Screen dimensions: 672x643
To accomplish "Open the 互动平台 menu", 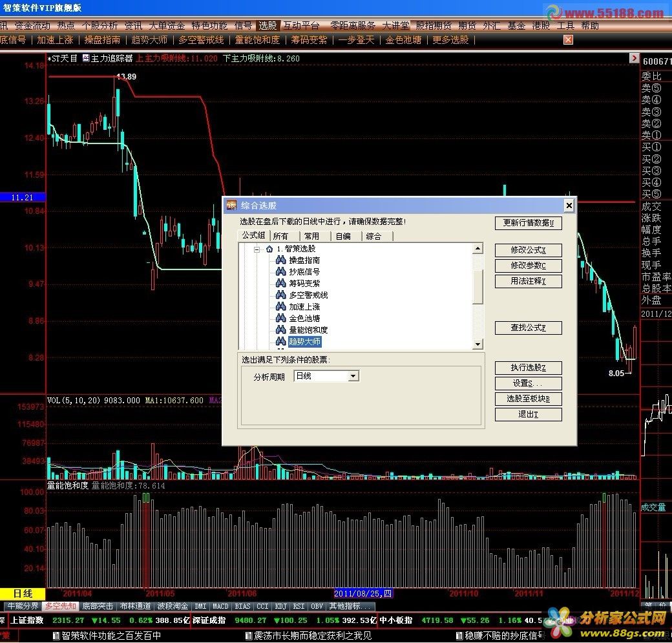I will point(301,26).
